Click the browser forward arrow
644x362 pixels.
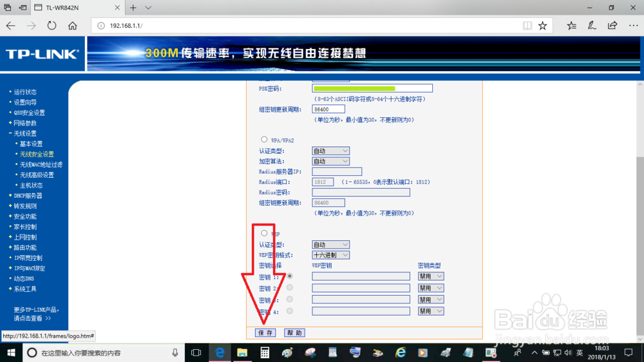31,26
